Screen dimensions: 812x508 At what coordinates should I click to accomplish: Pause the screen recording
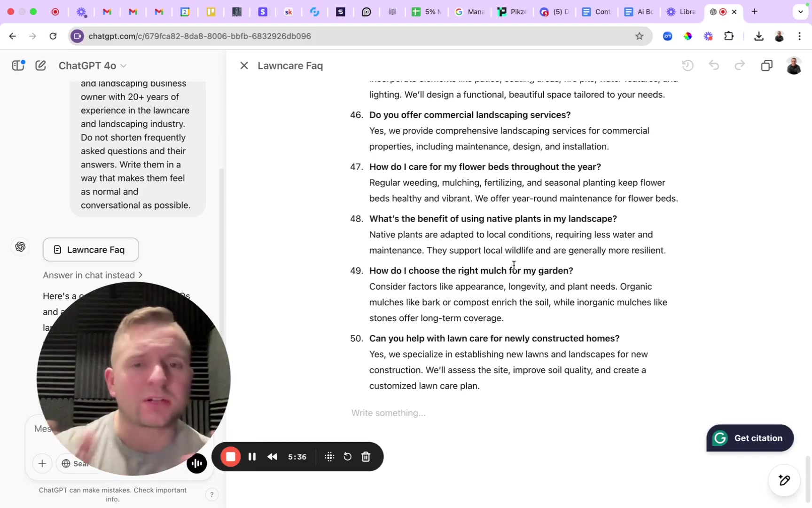click(252, 457)
